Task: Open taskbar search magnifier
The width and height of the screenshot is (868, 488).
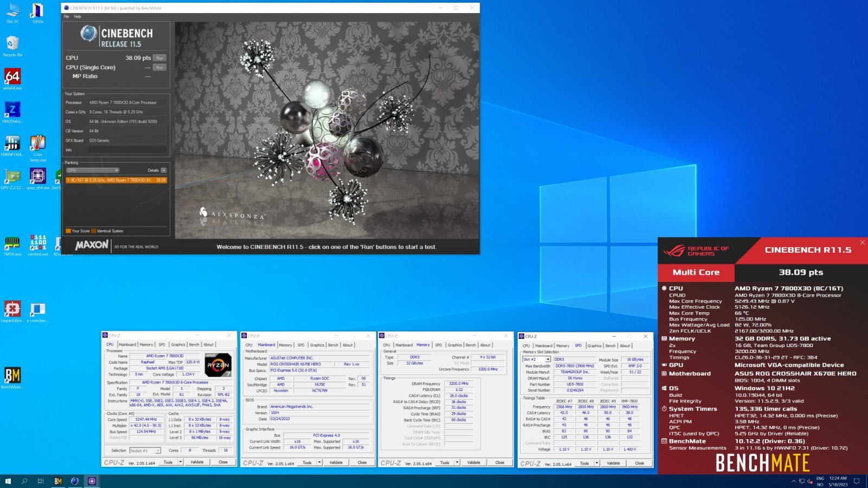Action: pyautogui.click(x=24, y=481)
